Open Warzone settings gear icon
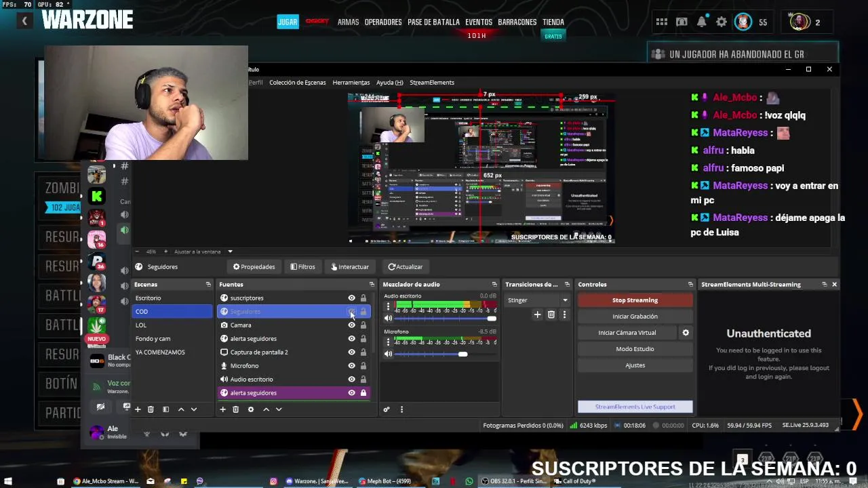Viewport: 868px width, 488px height. tap(722, 22)
